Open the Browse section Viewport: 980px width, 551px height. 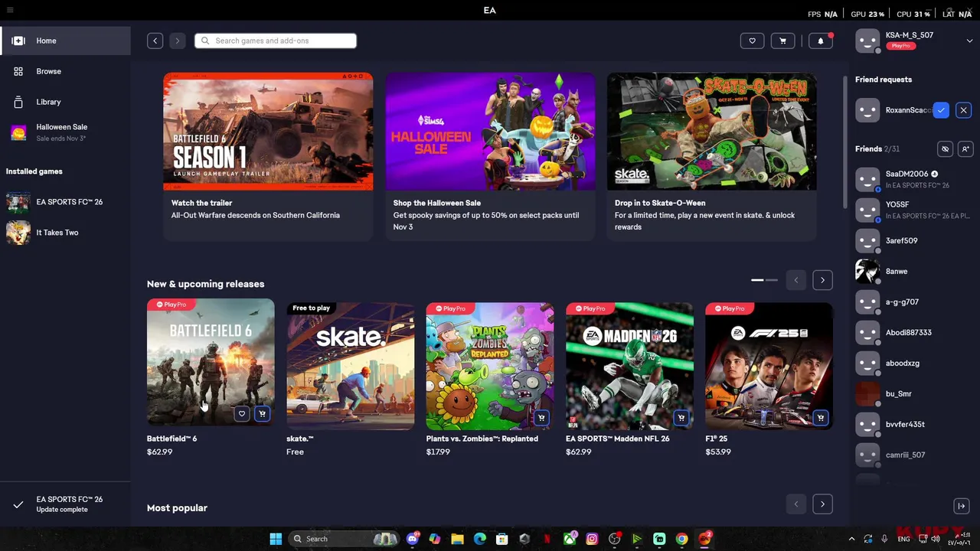(65, 71)
